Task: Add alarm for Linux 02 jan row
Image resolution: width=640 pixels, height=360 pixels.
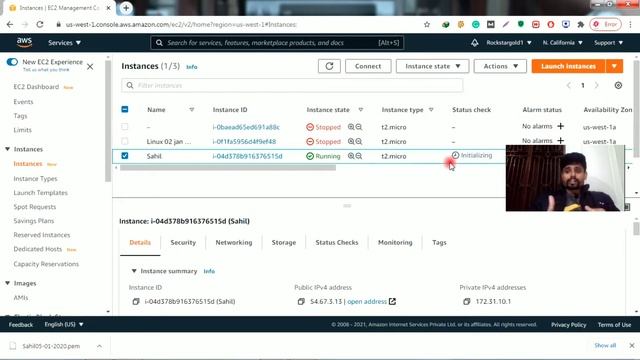Action: click(560, 141)
